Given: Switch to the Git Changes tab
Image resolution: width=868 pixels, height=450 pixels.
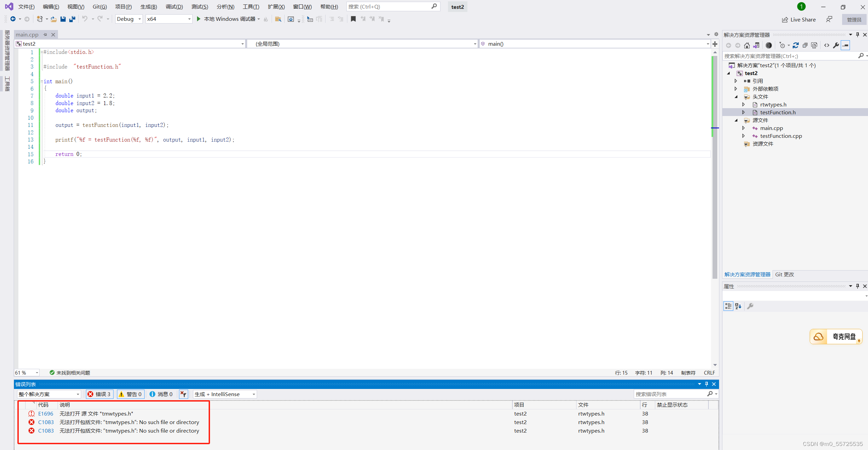Looking at the screenshot, I should pyautogui.click(x=784, y=274).
